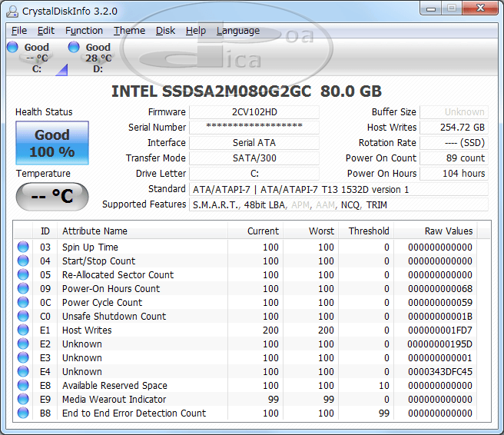The image size is (504, 435).
Task: Click status orb for Spin Up Time
Action: coord(23,247)
